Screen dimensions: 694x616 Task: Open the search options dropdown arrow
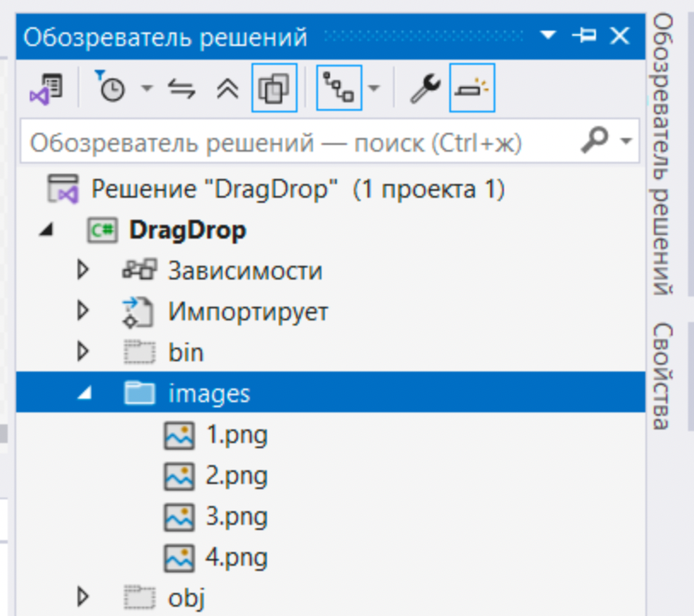coord(627,141)
